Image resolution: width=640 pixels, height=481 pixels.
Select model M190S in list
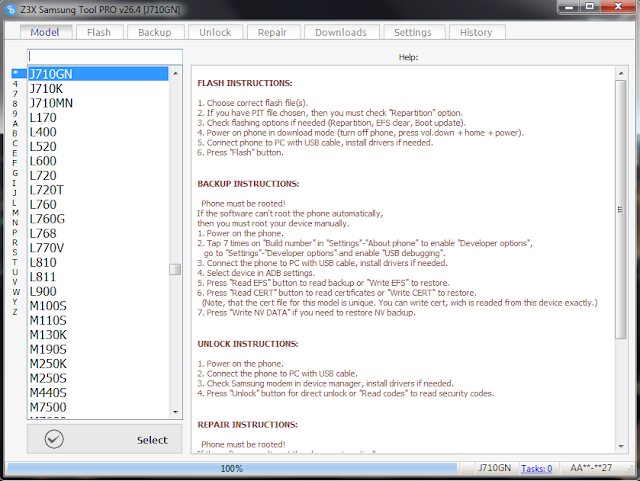98,350
